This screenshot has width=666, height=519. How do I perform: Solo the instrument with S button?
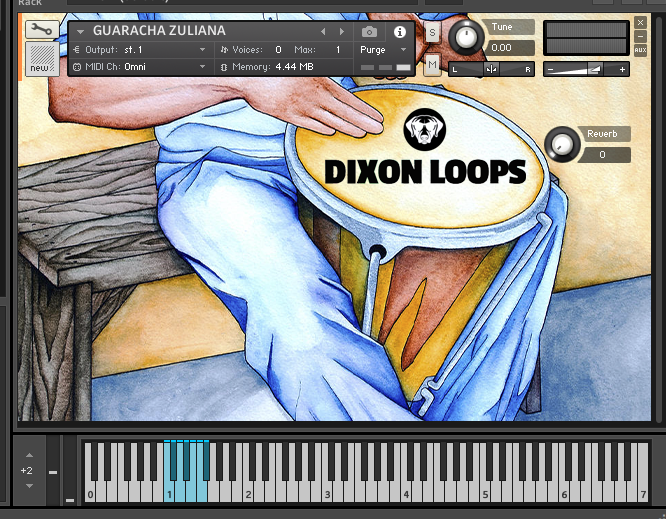tap(432, 32)
